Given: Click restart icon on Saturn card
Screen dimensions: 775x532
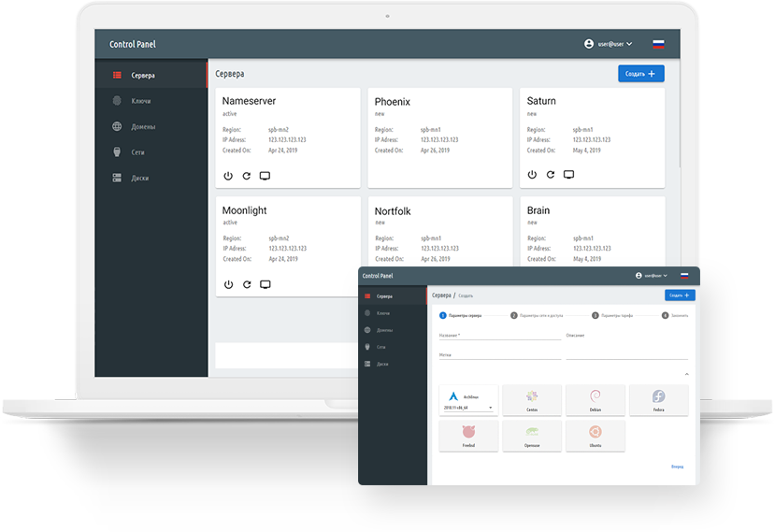Looking at the screenshot, I should tap(550, 175).
